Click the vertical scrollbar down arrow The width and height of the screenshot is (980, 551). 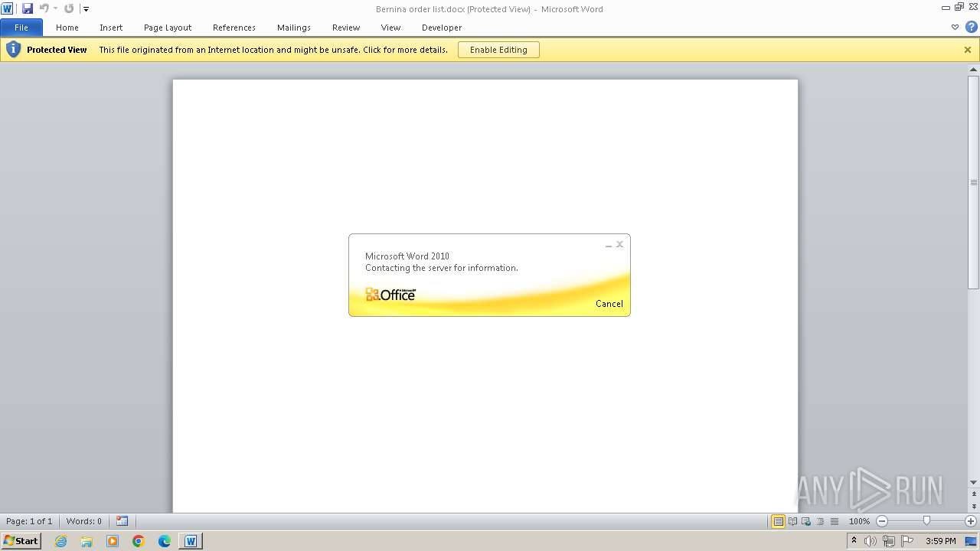coord(974,483)
